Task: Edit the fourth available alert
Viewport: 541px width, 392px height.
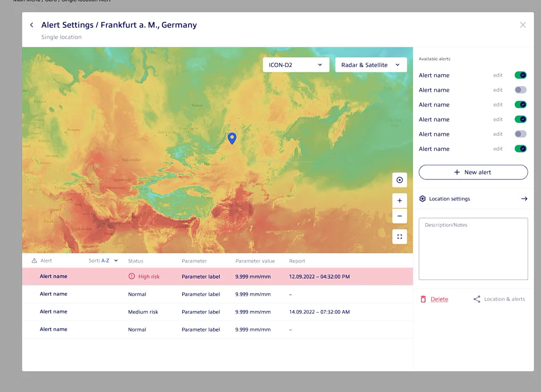Action: pyautogui.click(x=498, y=119)
